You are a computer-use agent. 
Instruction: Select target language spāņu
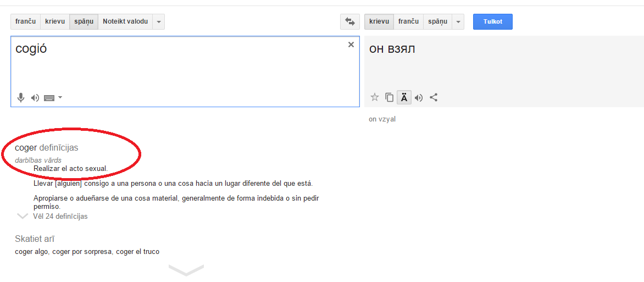(438, 22)
